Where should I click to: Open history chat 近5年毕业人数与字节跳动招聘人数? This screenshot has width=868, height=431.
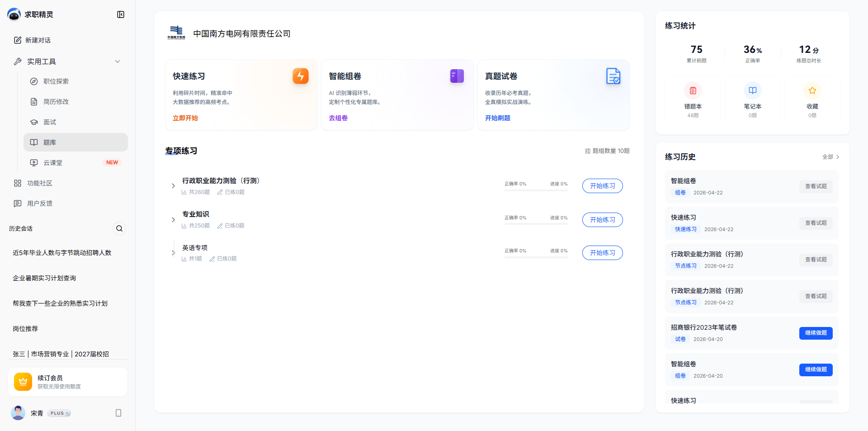[x=68, y=253]
